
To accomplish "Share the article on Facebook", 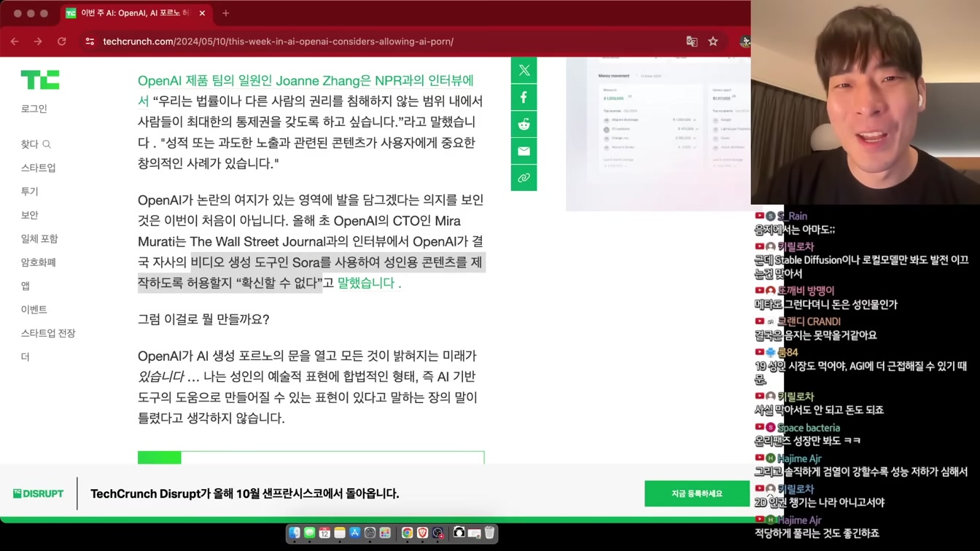I will [x=524, y=98].
